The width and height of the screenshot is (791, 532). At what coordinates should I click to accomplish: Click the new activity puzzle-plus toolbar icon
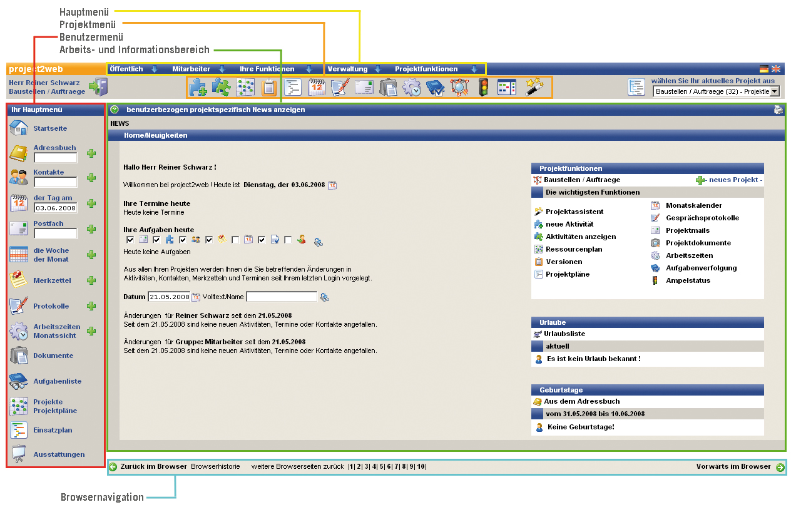click(x=198, y=87)
